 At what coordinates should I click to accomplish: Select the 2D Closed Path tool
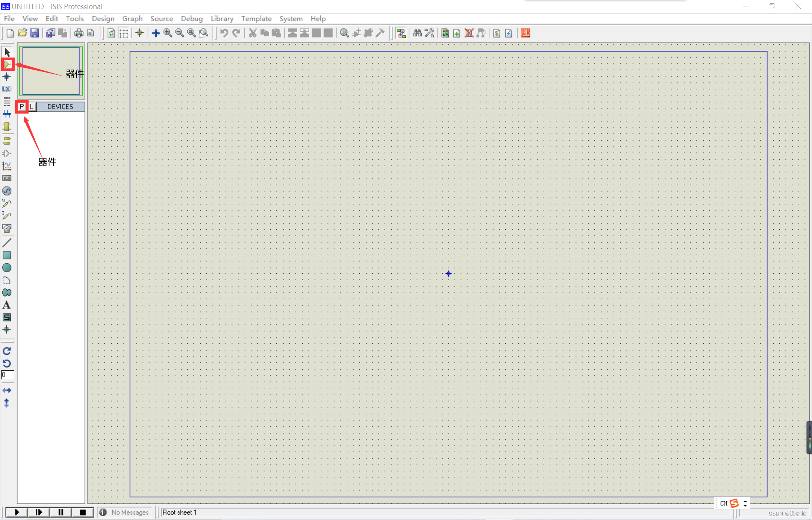tap(7, 293)
